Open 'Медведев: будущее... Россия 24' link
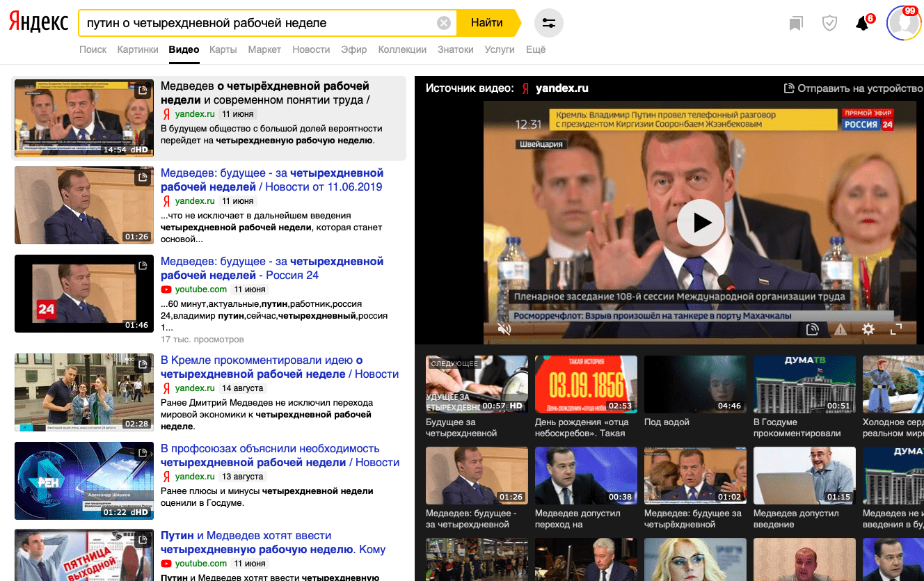This screenshot has width=924, height=581. pos(272,268)
